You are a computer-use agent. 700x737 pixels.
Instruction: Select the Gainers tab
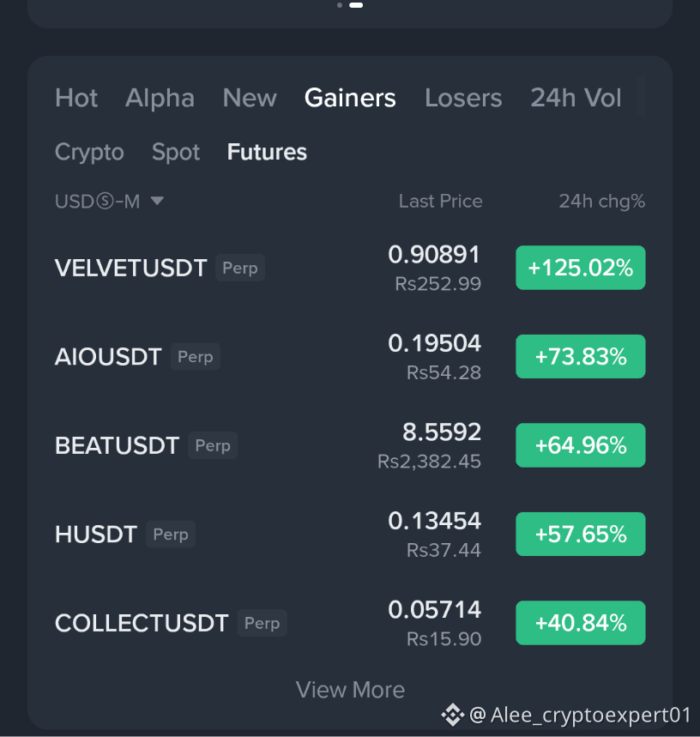click(x=350, y=98)
